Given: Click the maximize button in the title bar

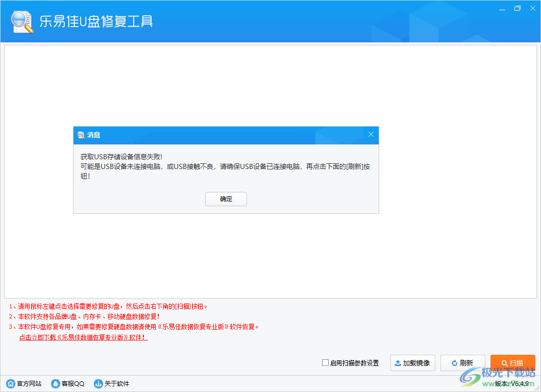Looking at the screenshot, I should [x=517, y=8].
